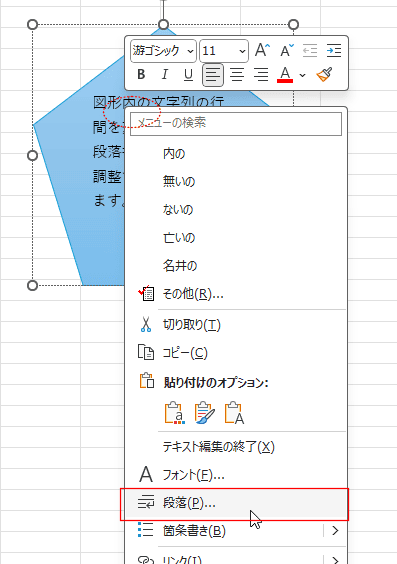
Task: Toggle Italic formatting
Action: click(165, 74)
